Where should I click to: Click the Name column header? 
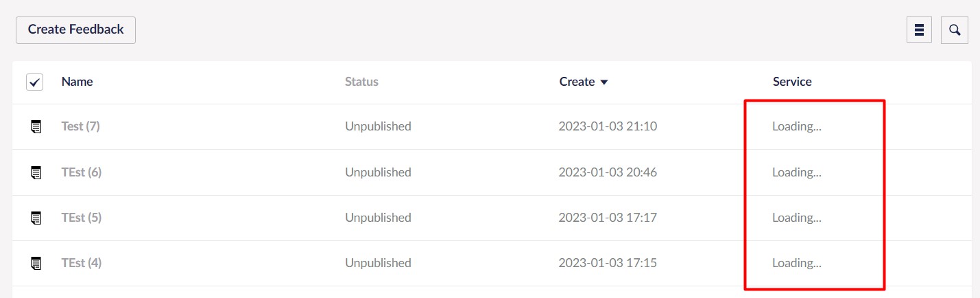(x=77, y=82)
